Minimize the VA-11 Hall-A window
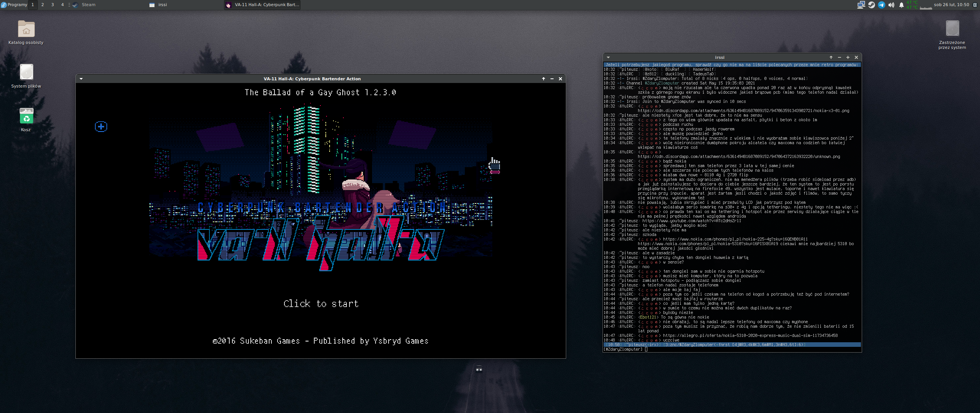980x413 pixels. coord(552,79)
